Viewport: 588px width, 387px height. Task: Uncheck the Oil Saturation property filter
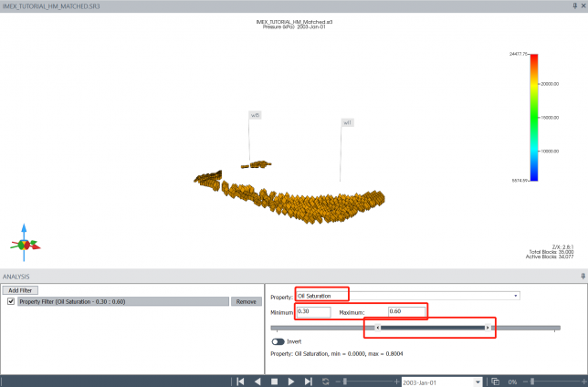click(x=10, y=301)
